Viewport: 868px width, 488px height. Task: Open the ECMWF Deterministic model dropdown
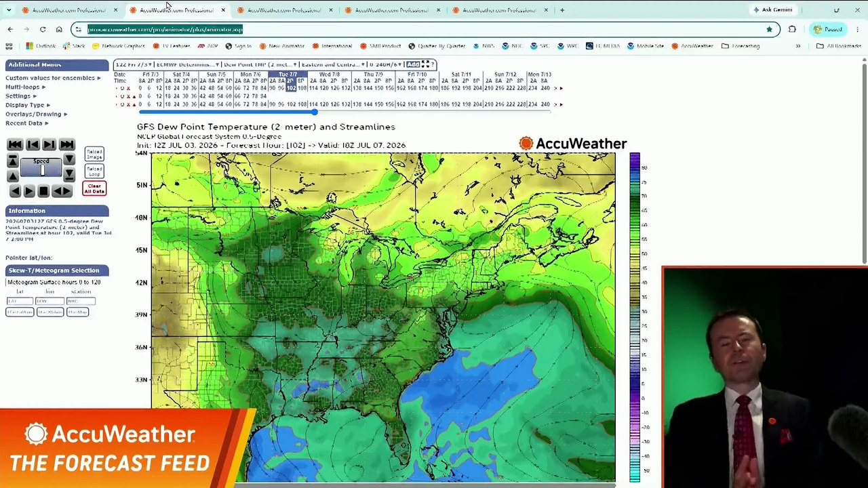(186, 64)
